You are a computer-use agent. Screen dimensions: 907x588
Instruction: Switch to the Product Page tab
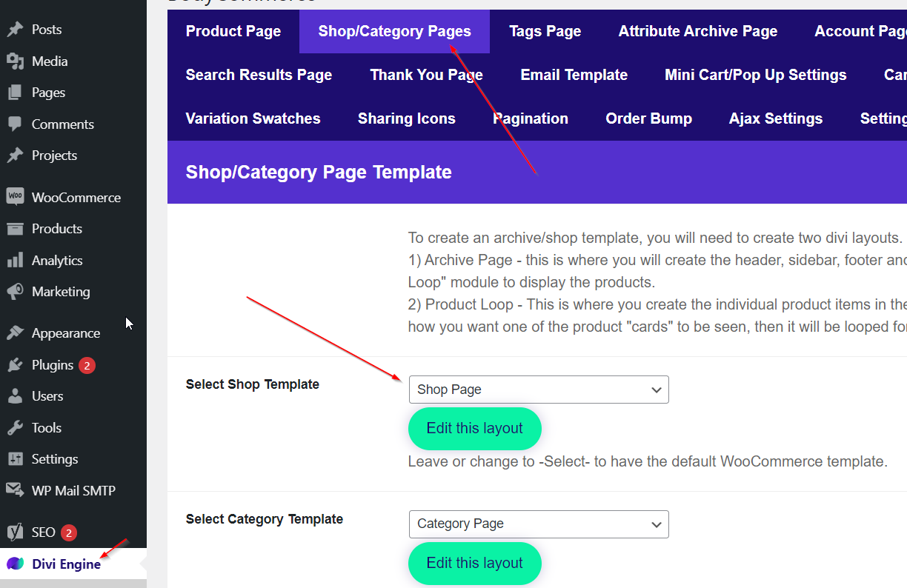[x=233, y=31]
